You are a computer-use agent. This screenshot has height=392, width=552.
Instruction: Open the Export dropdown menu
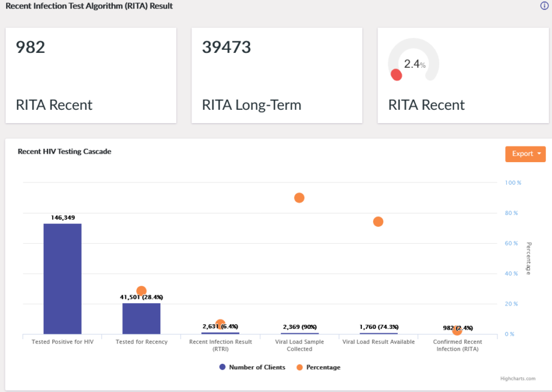pyautogui.click(x=525, y=154)
